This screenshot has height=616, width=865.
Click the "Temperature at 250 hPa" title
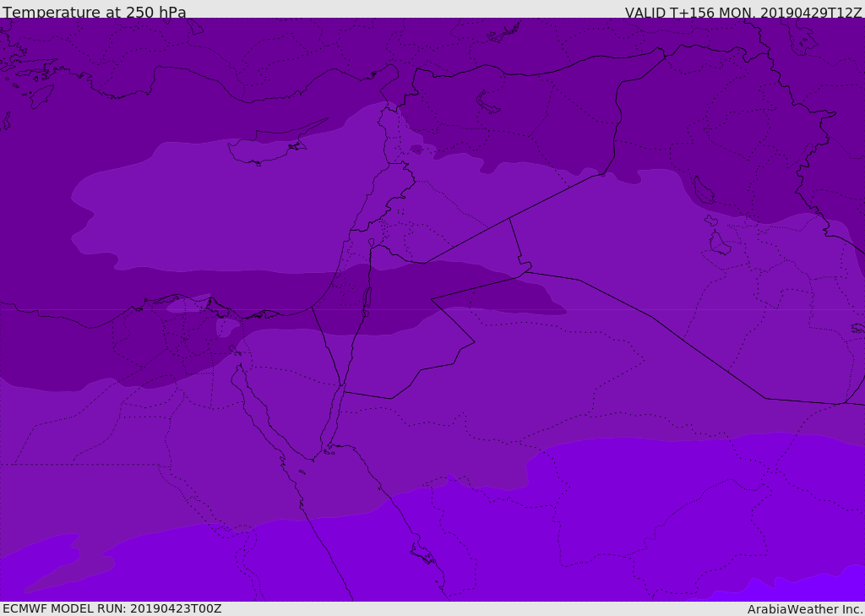coord(94,13)
